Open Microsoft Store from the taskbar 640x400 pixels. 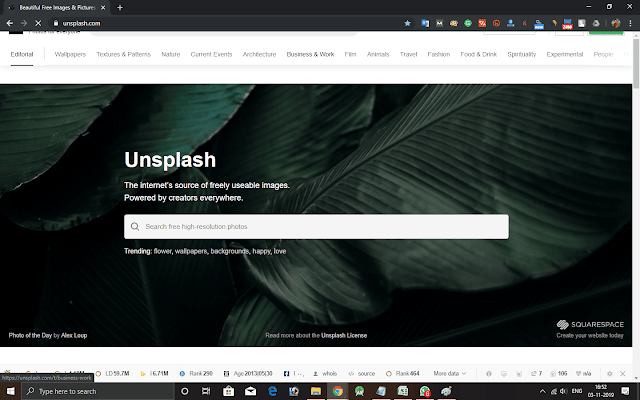point(228,391)
